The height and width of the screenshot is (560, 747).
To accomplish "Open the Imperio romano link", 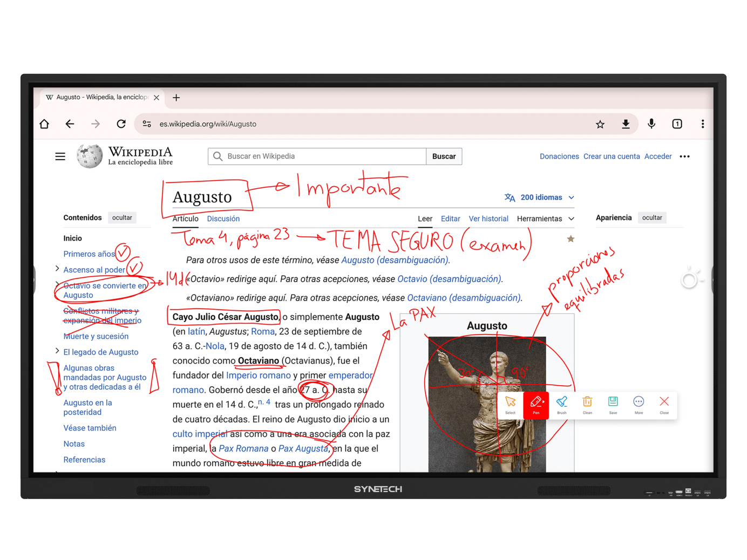I will [259, 375].
